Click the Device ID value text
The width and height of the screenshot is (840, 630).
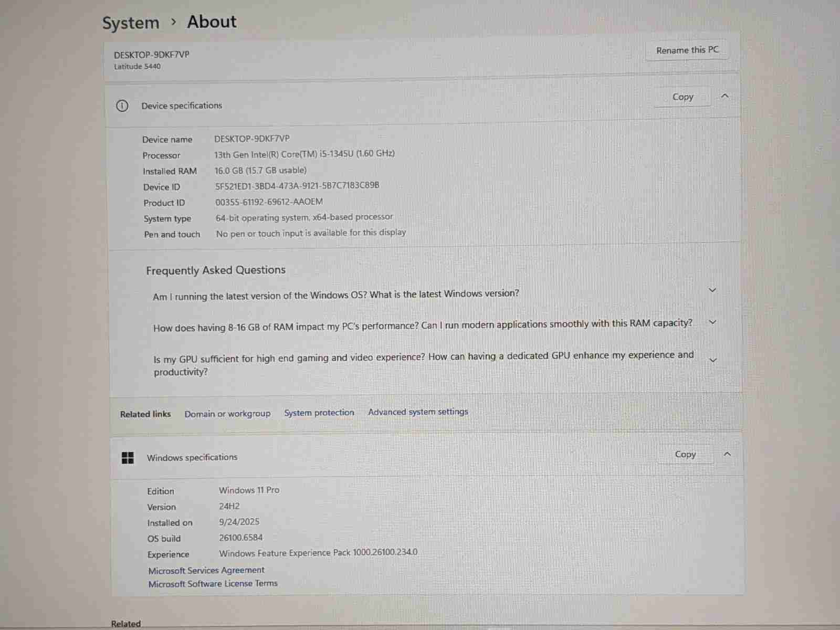coord(297,186)
